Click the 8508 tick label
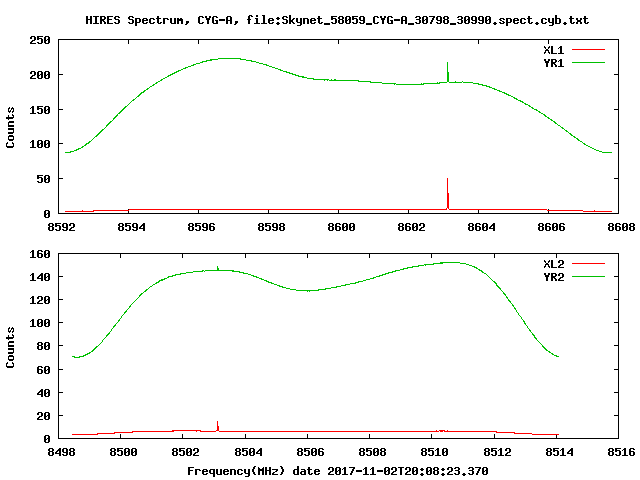The width and height of the screenshot is (640, 480). pos(372,452)
